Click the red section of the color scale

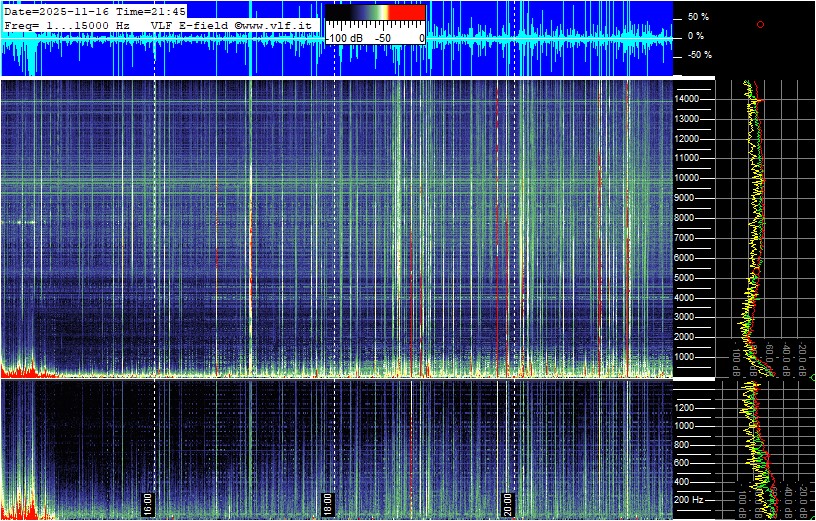(x=406, y=14)
